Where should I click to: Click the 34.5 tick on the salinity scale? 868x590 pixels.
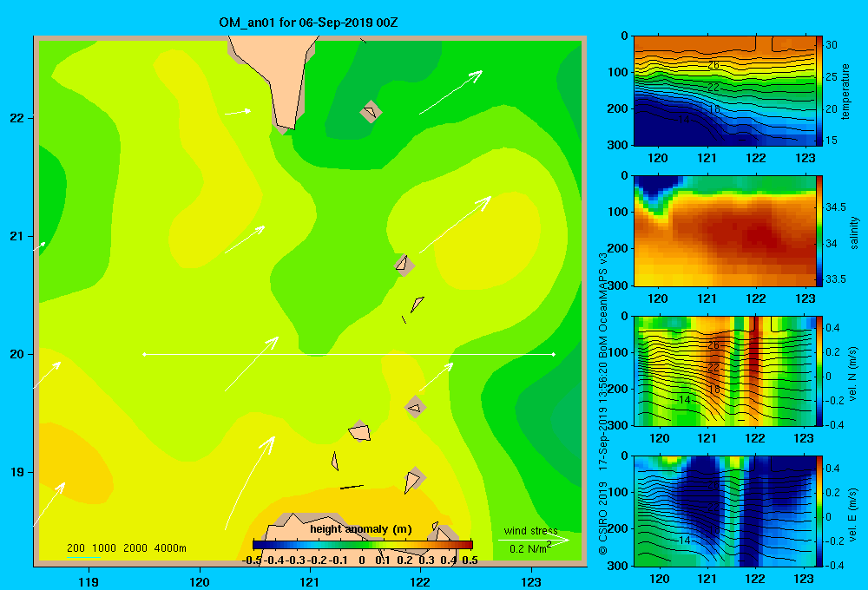coord(835,207)
